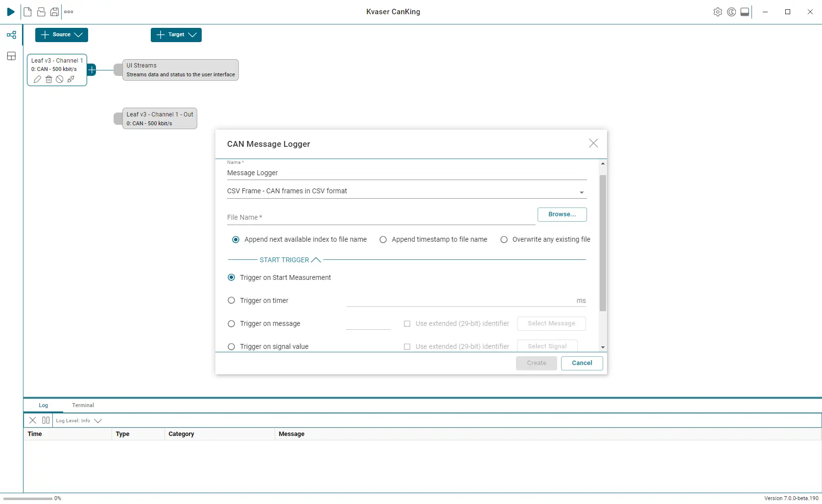Choose the Trigger on timer option

tap(232, 300)
